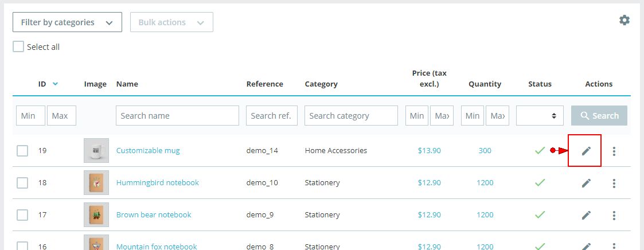Sort by the ID column header
Image resolution: width=644 pixels, height=250 pixels.
pyautogui.click(x=42, y=84)
